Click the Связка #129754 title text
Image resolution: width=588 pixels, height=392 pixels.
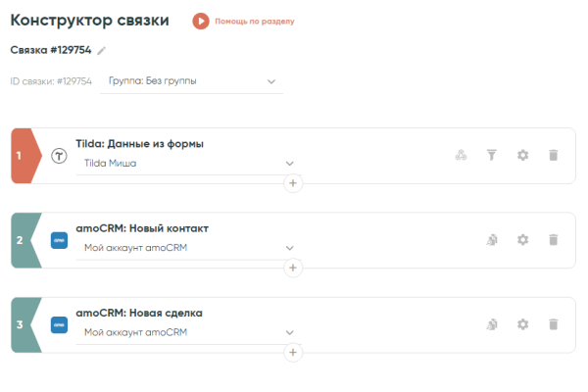click(51, 50)
